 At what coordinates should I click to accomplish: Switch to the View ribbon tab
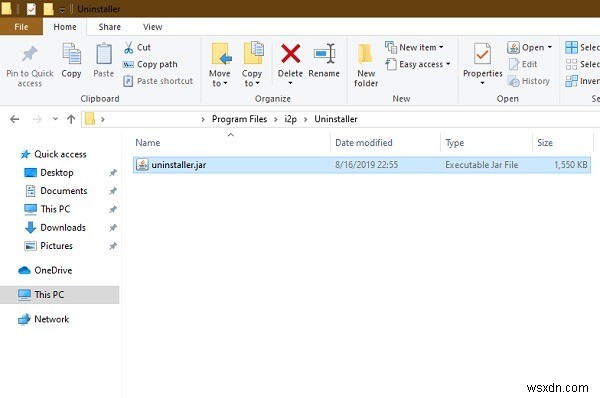point(152,27)
